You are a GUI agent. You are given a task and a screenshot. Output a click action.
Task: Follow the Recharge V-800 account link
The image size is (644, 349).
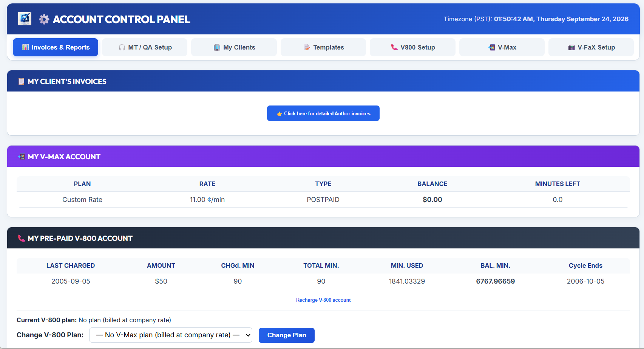coord(323,300)
